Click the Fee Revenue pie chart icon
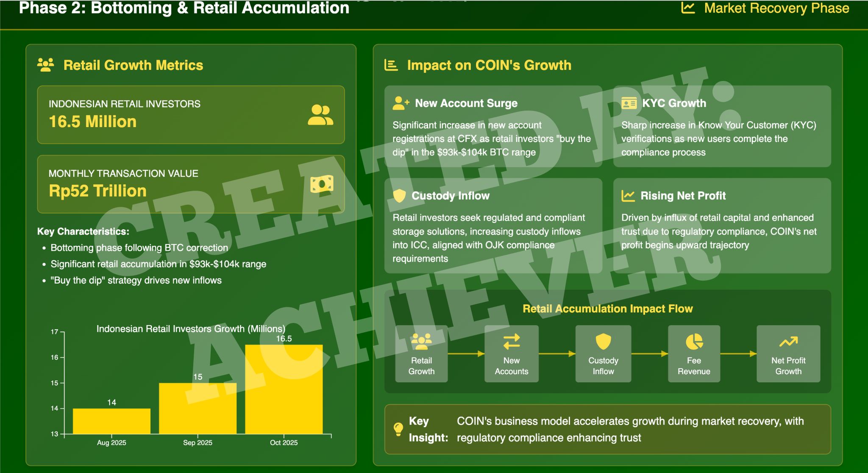Viewport: 868px width, 473px height. 694,342
